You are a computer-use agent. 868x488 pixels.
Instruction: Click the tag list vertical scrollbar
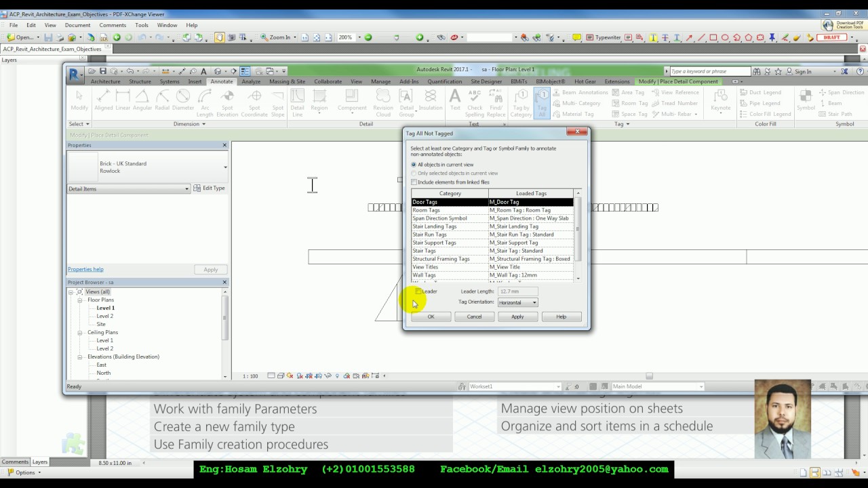pos(578,236)
